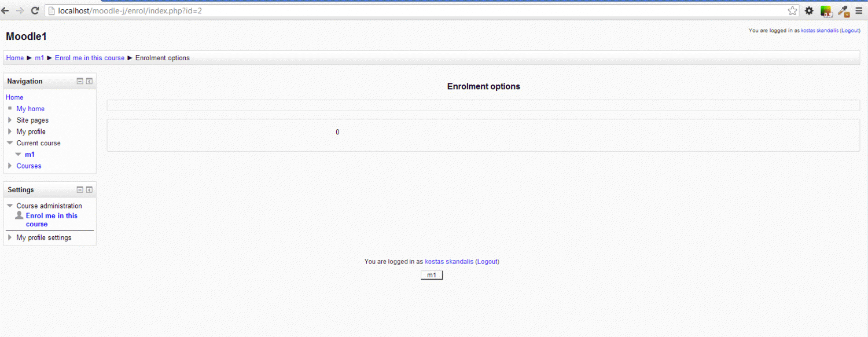Dock the Settings block to the side
Screen dimensions: 868x337
90,190
